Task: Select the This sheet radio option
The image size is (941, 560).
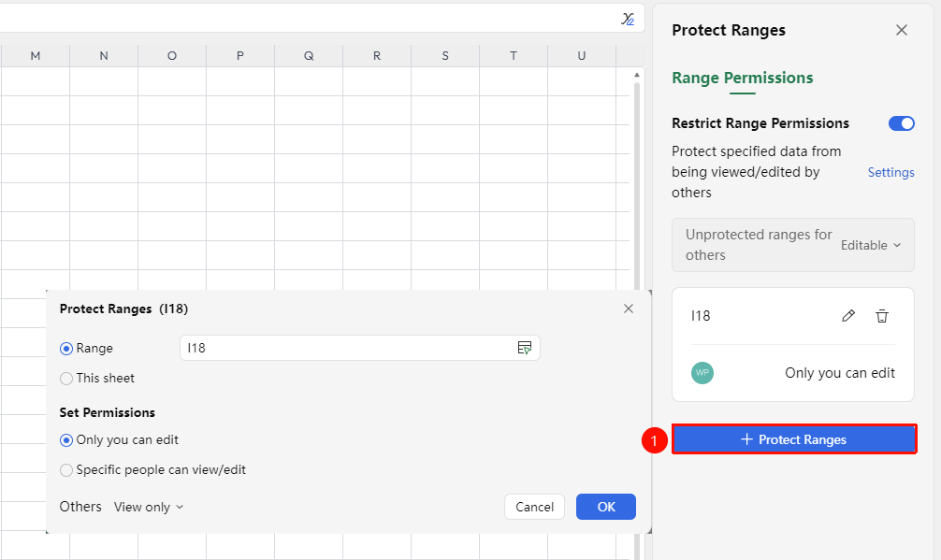Action: tap(66, 379)
